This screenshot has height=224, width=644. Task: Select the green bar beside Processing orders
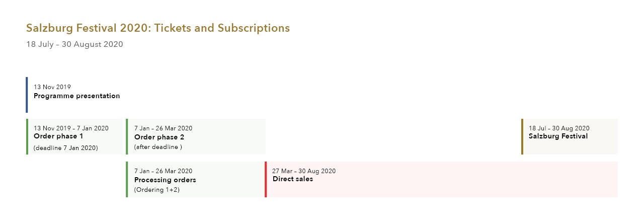pyautogui.click(x=127, y=179)
